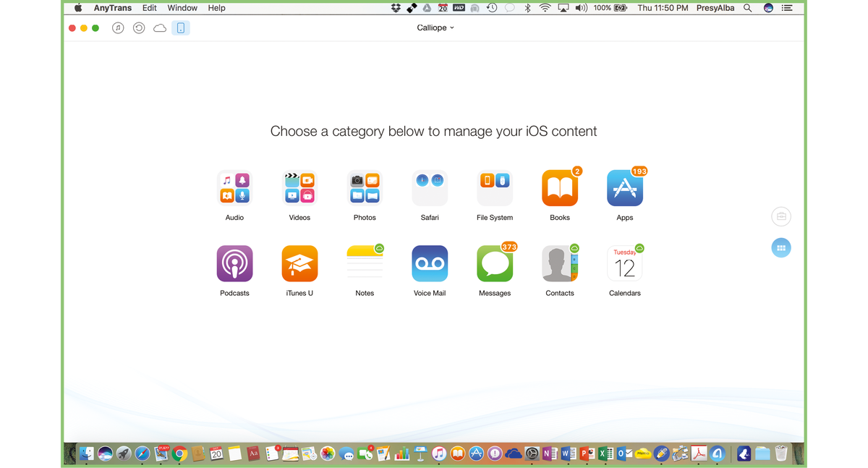This screenshot has height=468, width=868.
Task: Click the PresyAlba user name
Action: coord(715,8)
